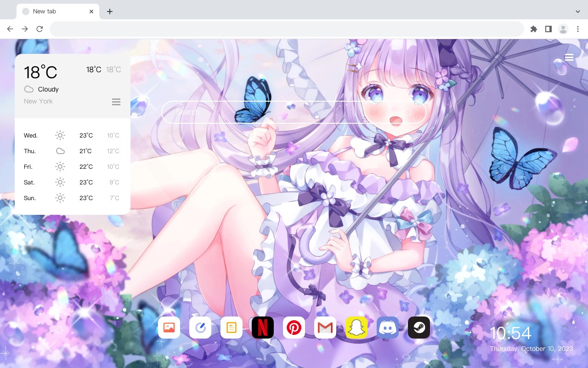
Task: Open the Chrome profile avatar
Action: pos(563,29)
